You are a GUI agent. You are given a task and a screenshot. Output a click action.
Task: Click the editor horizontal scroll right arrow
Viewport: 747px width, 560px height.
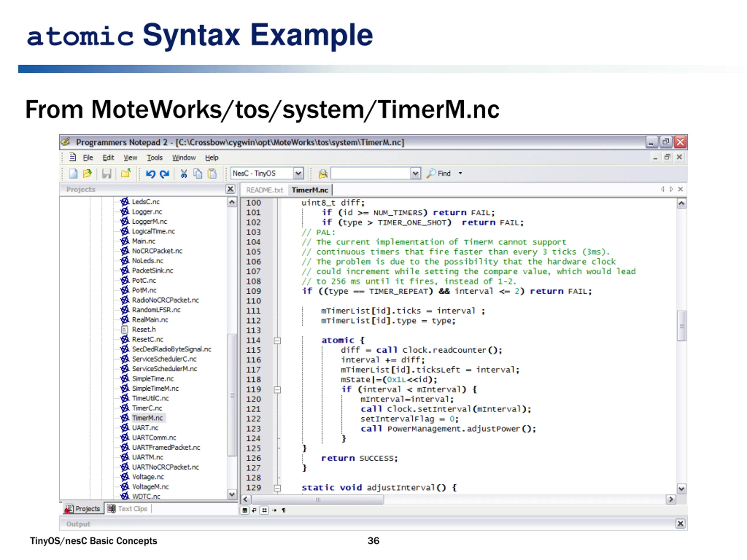(671, 499)
